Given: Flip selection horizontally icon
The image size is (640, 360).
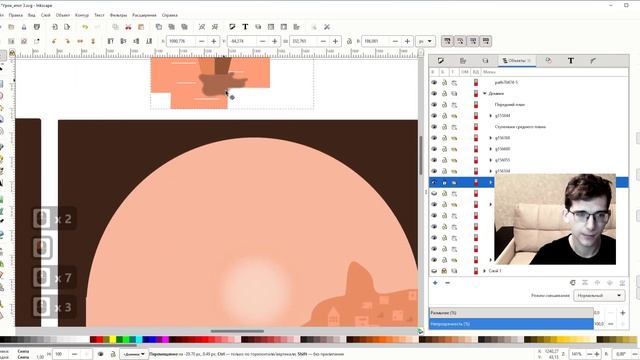Looking at the screenshot, I should 80,41.
